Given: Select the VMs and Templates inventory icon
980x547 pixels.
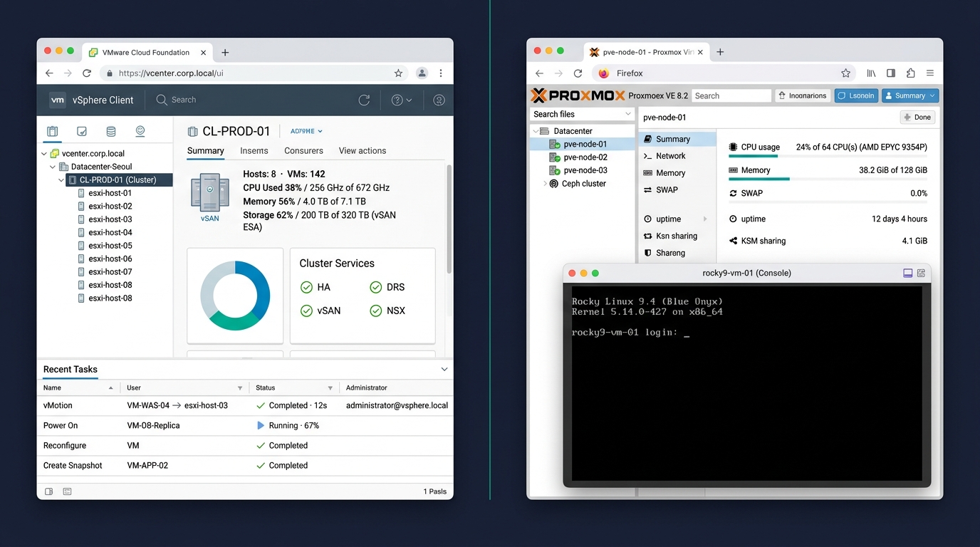Looking at the screenshot, I should (81, 131).
